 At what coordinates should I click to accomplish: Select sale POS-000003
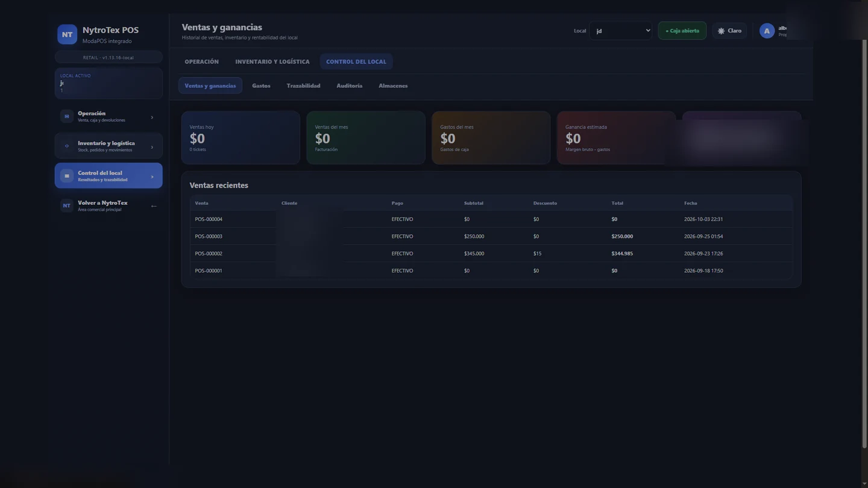[x=209, y=236]
